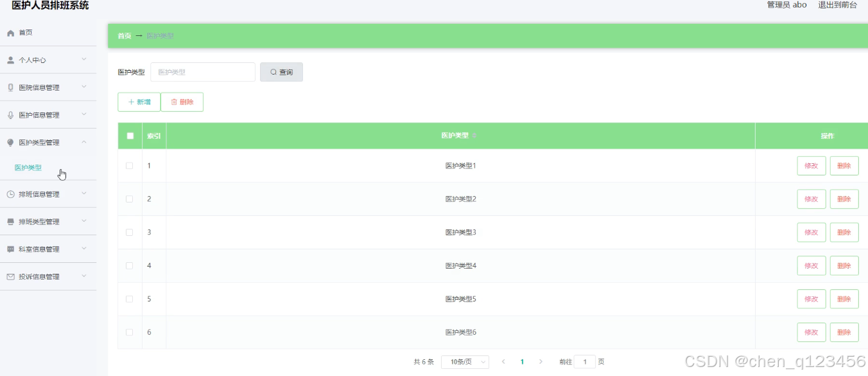Check the checkbox for row 医护类型1
This screenshot has height=376, width=868.
coord(129,165)
